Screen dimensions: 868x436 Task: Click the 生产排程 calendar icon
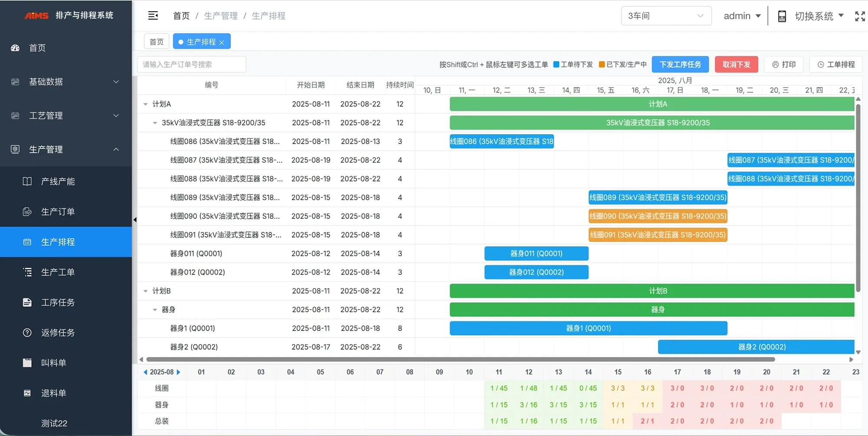[27, 242]
